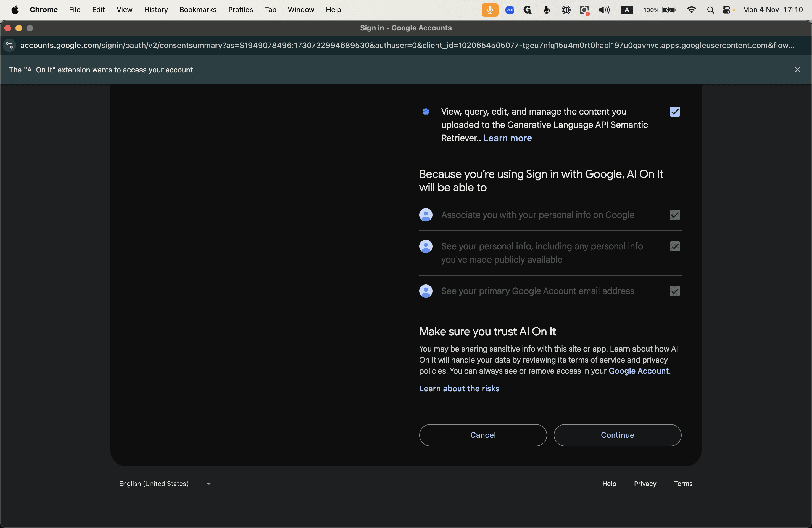Toggle the Associate you with personal info checkbox

click(674, 215)
